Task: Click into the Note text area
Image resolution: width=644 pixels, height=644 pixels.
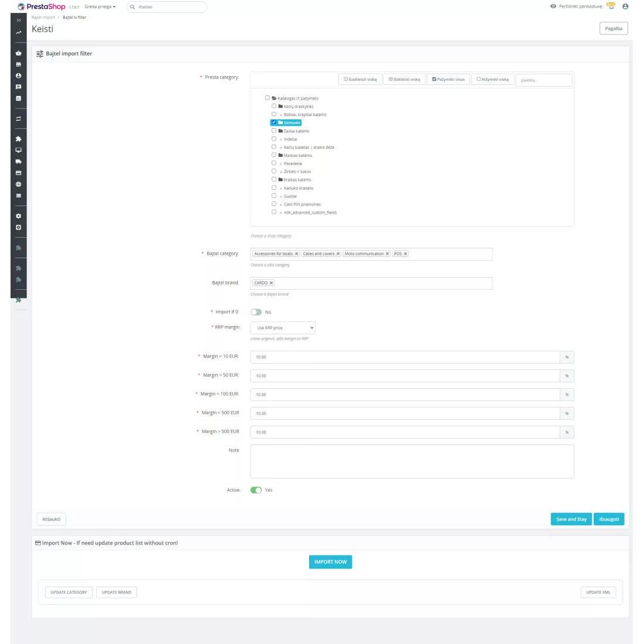Action: coord(412,461)
